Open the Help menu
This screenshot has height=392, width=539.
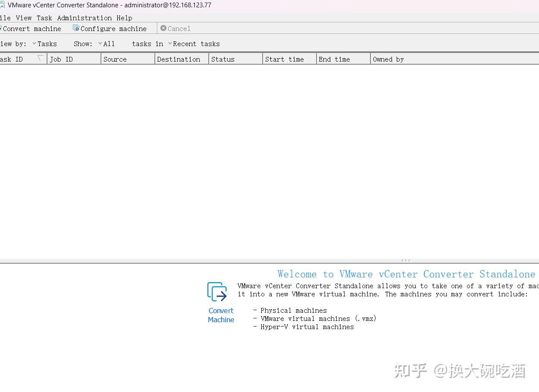pos(124,18)
